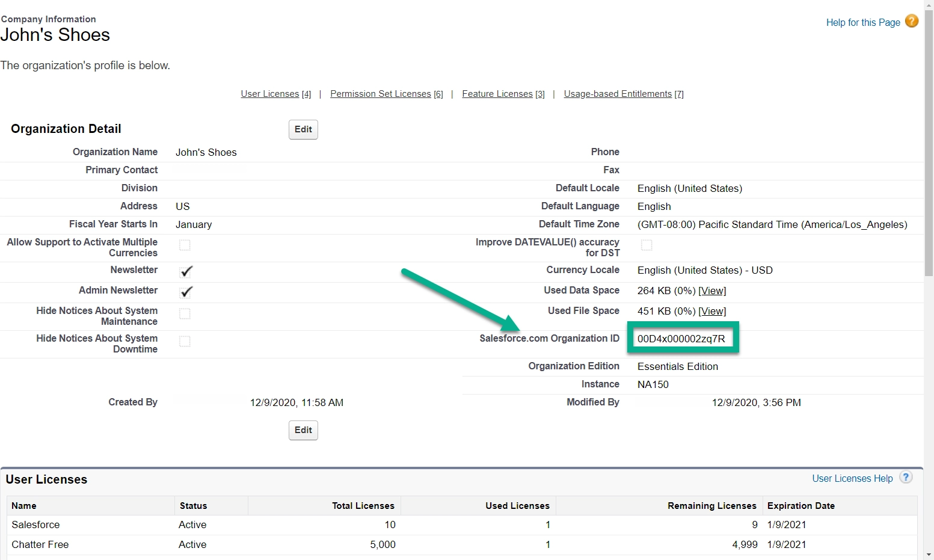Click the bottom Edit button below Created By

tap(303, 430)
